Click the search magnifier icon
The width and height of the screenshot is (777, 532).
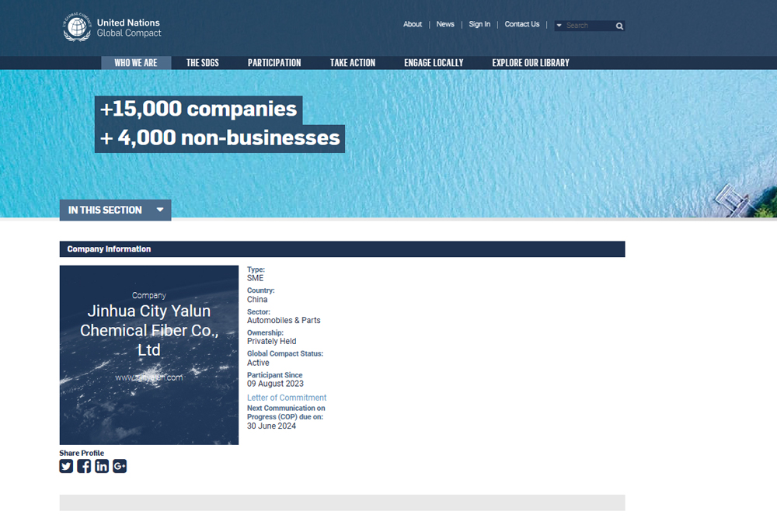click(619, 26)
